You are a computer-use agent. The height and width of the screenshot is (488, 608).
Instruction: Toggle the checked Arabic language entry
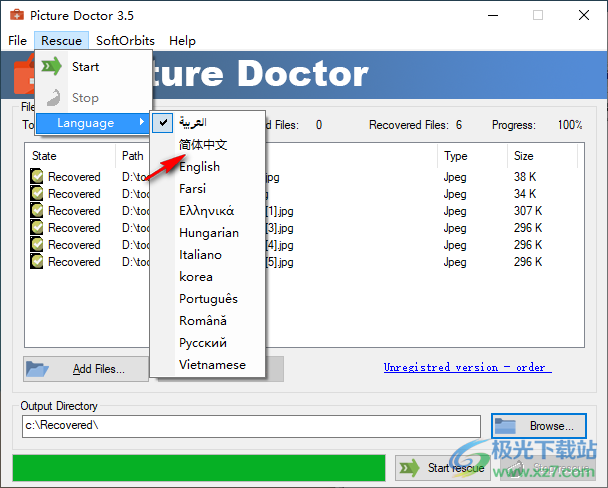tap(207, 122)
